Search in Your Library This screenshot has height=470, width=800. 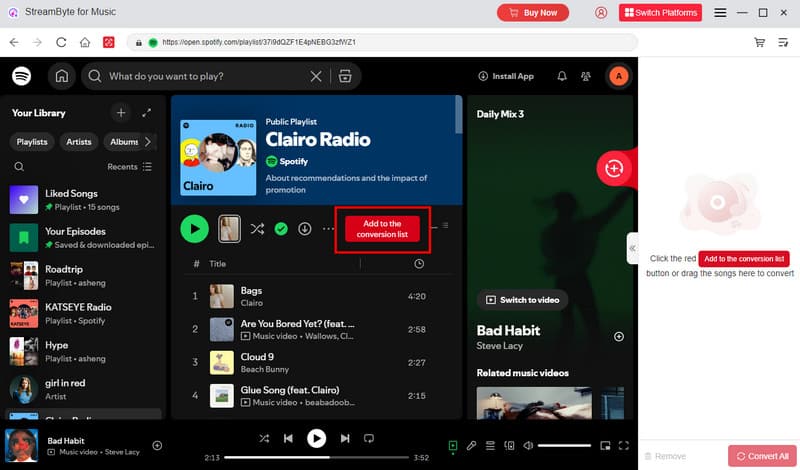[19, 167]
